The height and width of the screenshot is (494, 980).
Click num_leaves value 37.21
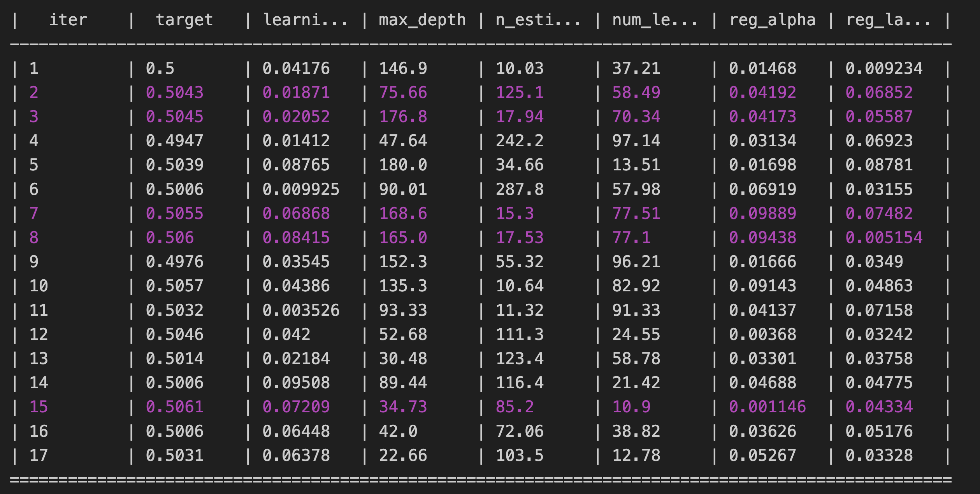[636, 68]
